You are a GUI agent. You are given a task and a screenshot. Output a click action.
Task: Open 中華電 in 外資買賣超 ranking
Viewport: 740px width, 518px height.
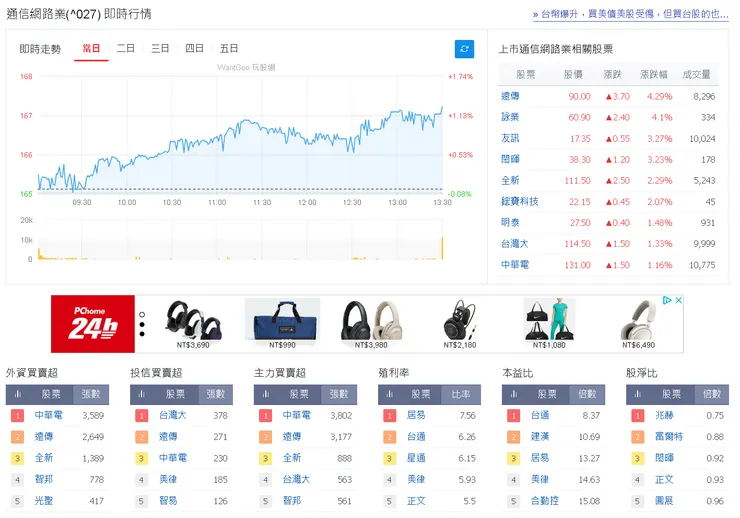[x=49, y=415]
